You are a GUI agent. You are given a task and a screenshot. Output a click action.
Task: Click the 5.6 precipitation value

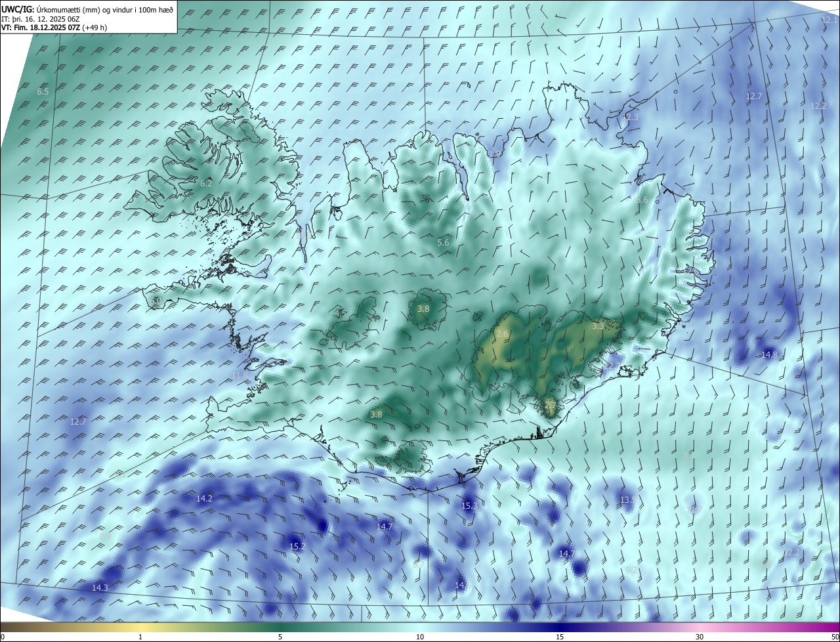(x=443, y=243)
